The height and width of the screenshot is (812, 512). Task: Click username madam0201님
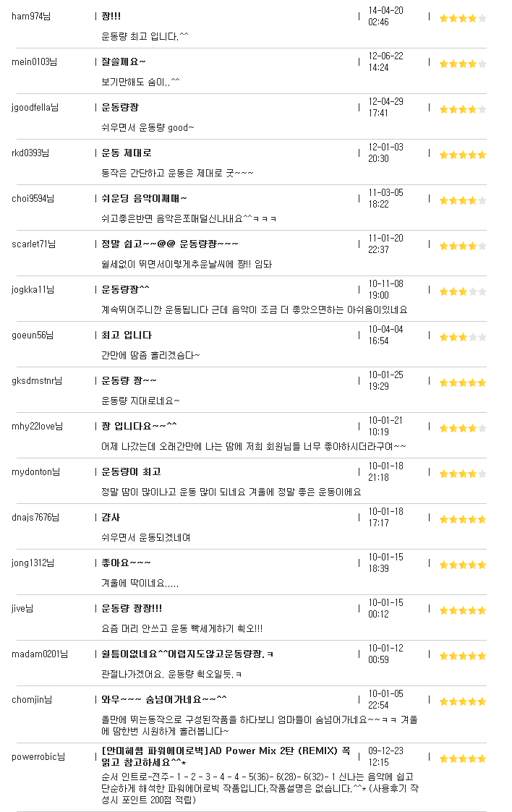point(40,654)
